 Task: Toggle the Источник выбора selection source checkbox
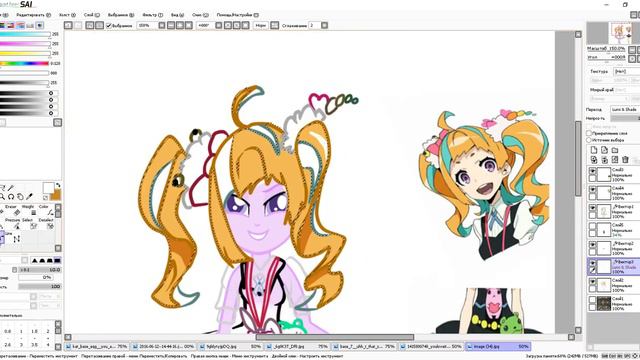point(589,140)
